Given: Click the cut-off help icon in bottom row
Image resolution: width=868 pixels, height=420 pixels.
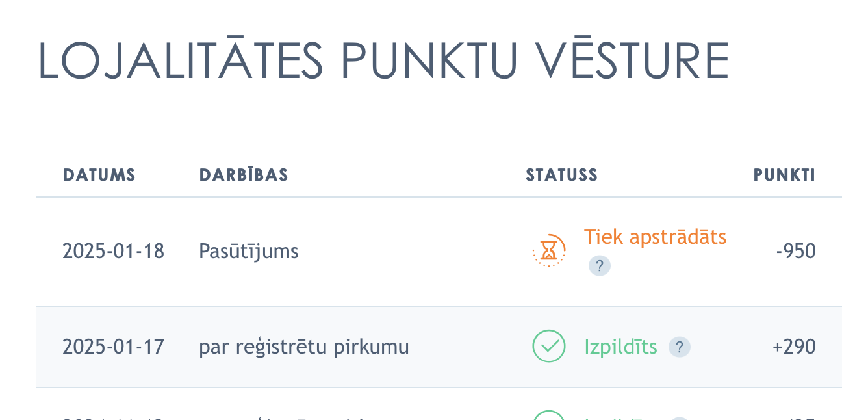Looking at the screenshot, I should point(680,418).
